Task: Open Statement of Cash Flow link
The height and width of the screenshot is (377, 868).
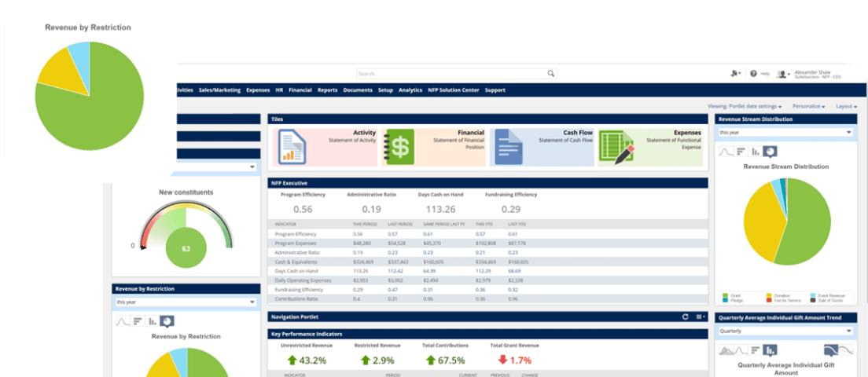Action: (x=566, y=141)
